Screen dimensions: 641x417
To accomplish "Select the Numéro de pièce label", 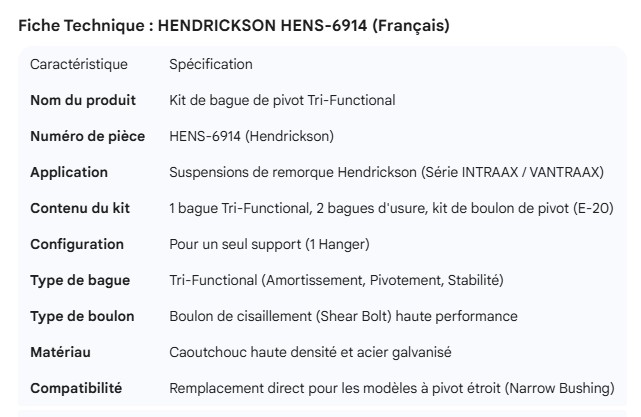I will [87, 136].
